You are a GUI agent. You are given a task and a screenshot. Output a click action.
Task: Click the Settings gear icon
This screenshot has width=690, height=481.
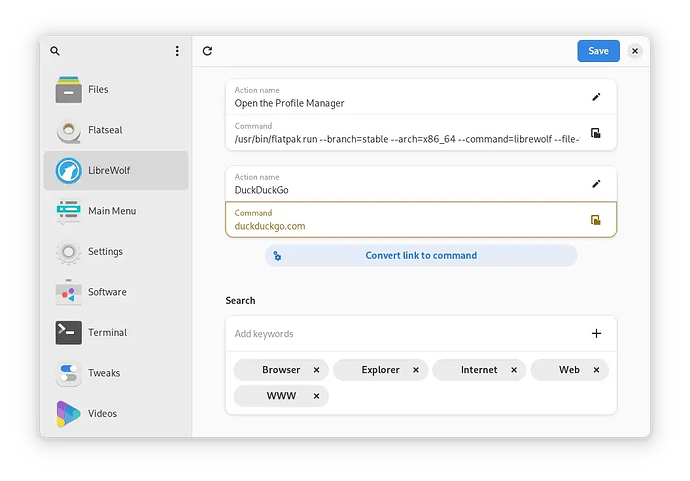click(x=68, y=252)
